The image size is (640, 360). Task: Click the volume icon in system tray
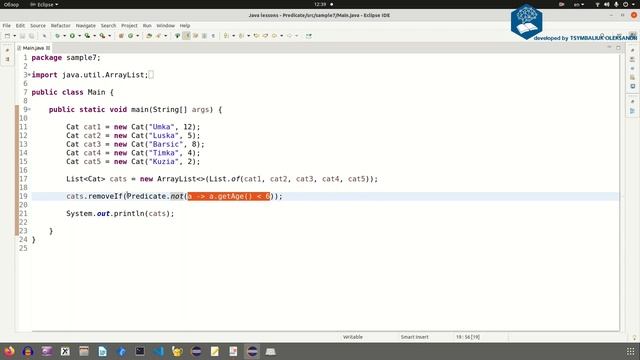[x=607, y=4]
